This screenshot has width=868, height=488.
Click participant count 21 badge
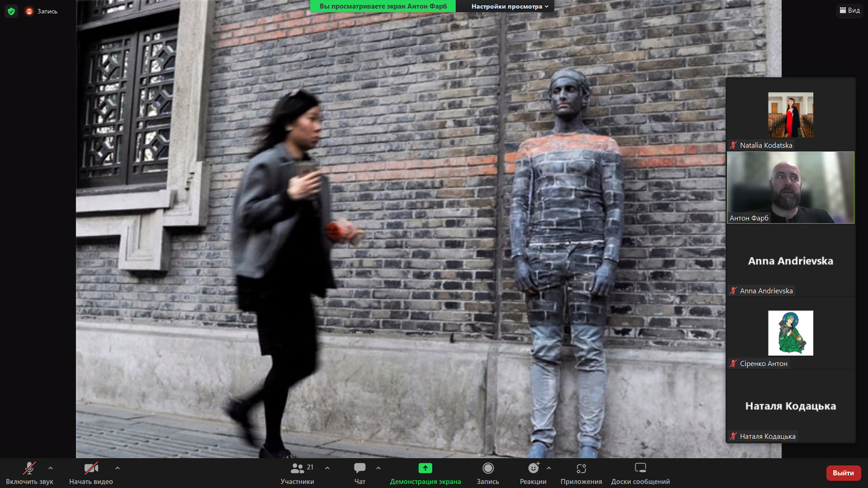point(310,467)
